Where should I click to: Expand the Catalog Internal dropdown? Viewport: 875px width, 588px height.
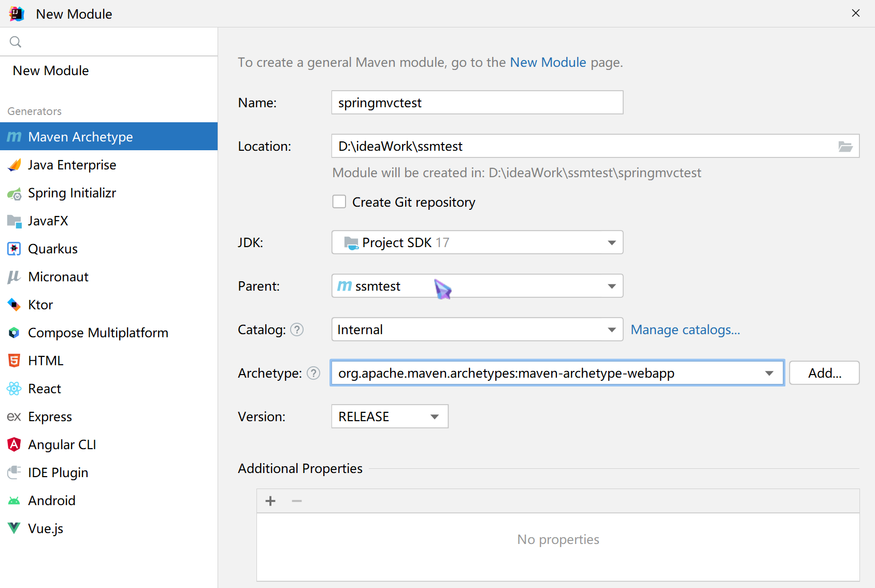[477, 329]
